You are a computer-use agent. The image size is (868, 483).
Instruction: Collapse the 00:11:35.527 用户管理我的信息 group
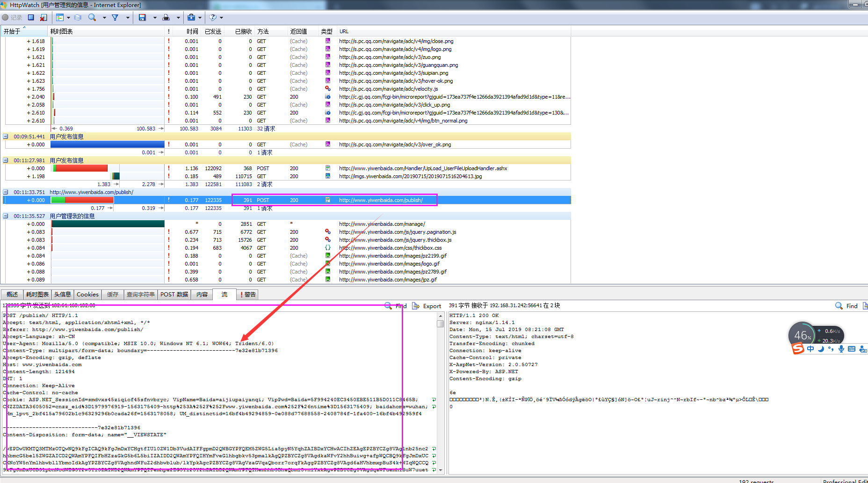[6, 216]
